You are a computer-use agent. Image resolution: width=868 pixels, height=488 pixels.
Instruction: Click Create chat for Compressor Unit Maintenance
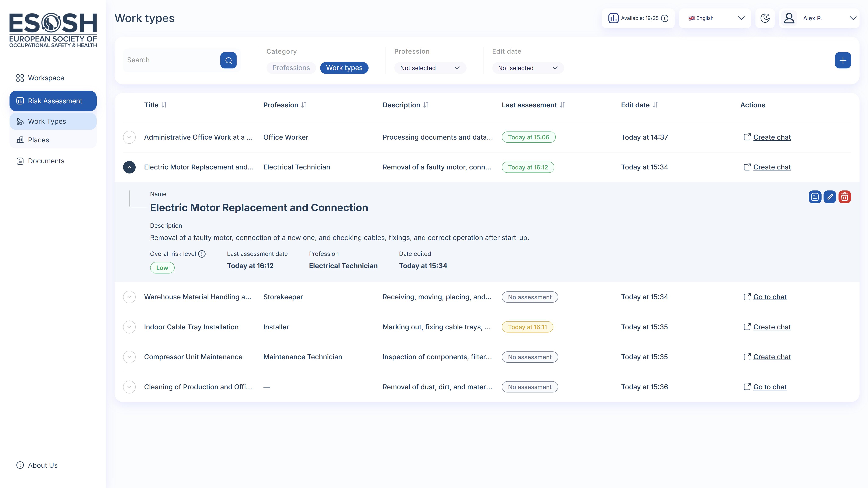point(772,357)
